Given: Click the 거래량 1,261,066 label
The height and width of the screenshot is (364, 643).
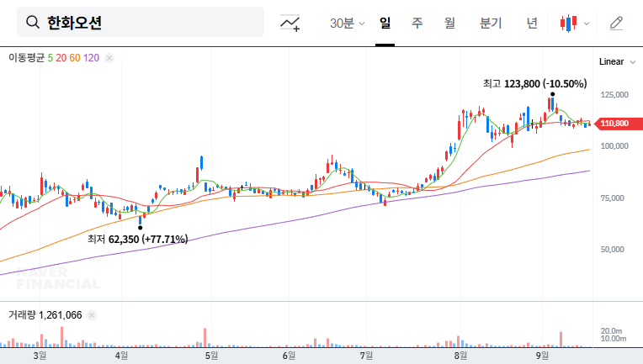Looking at the screenshot, I should pos(45,315).
